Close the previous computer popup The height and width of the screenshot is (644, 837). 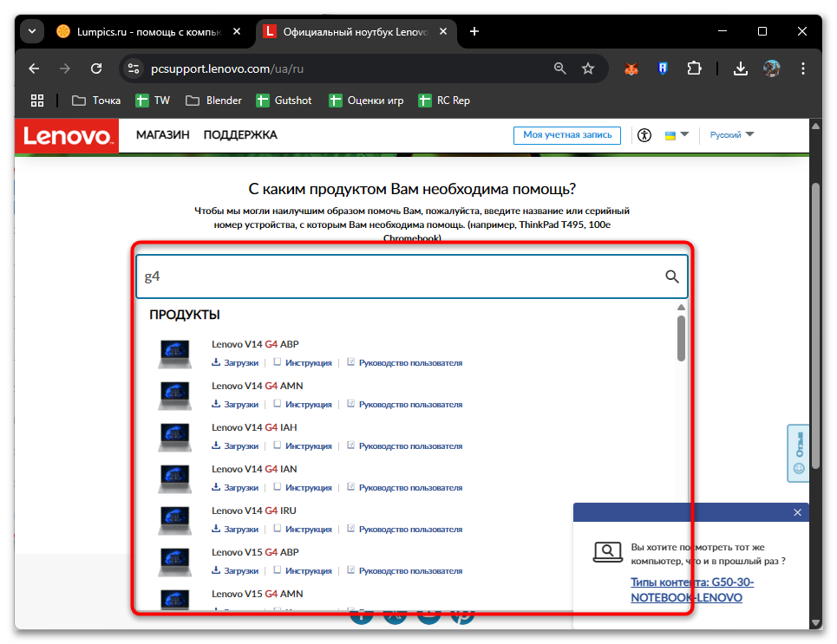pyautogui.click(x=797, y=512)
